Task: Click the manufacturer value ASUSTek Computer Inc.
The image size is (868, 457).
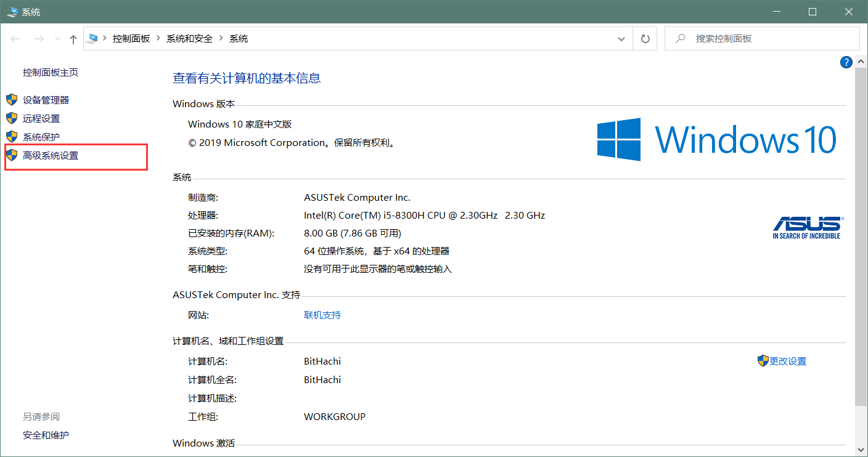Action: (x=357, y=197)
